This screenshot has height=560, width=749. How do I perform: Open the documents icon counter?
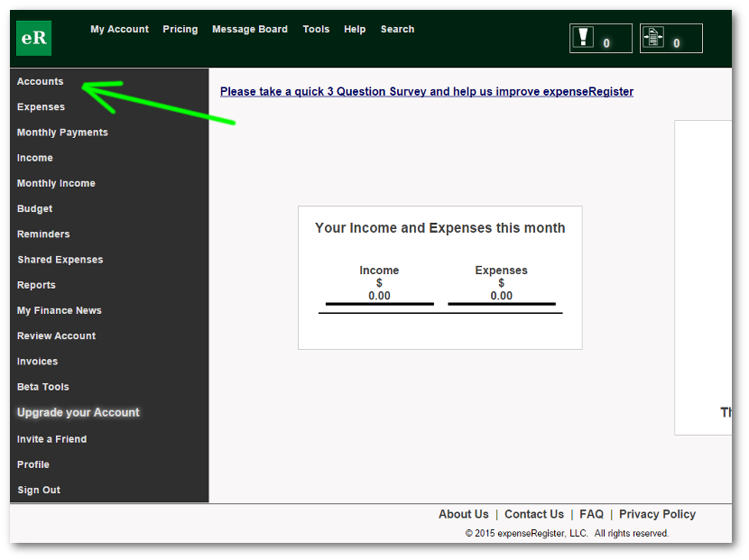click(670, 38)
